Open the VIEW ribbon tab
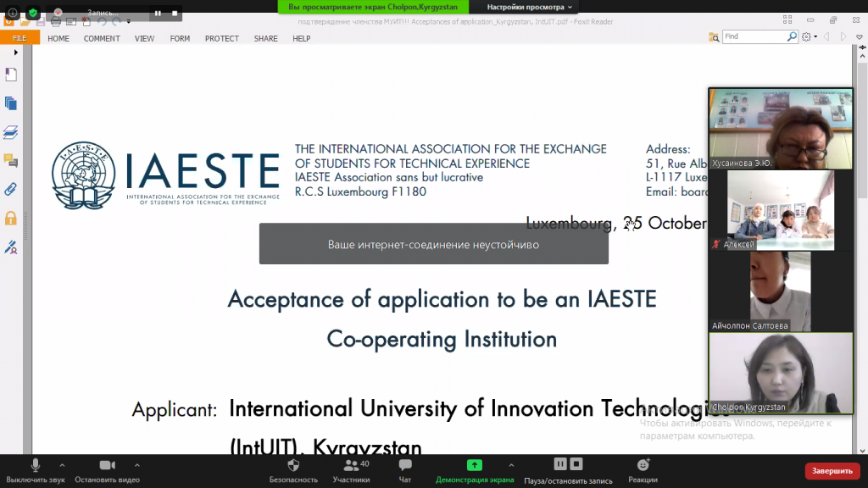 pos(144,38)
